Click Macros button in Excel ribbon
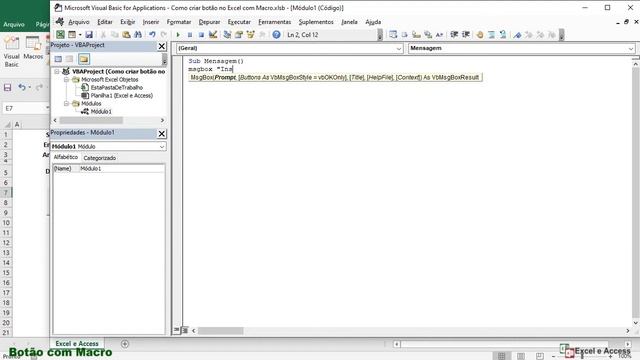640x360 pixels. pos(33,48)
